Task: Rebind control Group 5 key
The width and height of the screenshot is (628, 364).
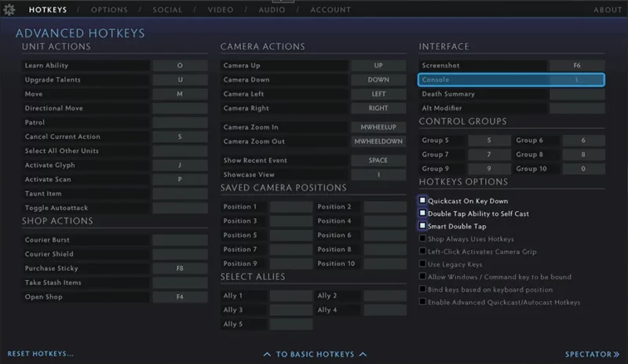Action: (x=489, y=140)
